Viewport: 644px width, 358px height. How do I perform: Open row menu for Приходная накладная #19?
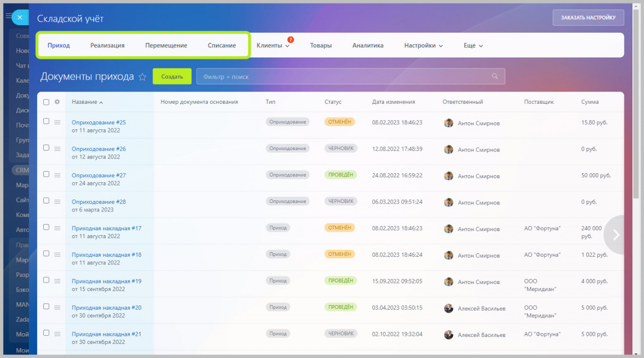[x=57, y=281]
